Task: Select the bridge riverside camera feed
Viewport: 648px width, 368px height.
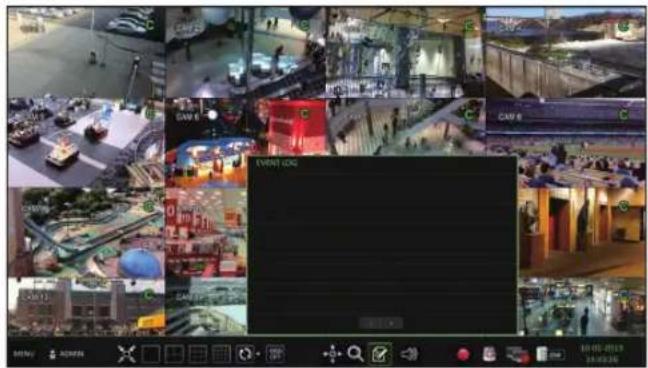Action: [x=565, y=52]
